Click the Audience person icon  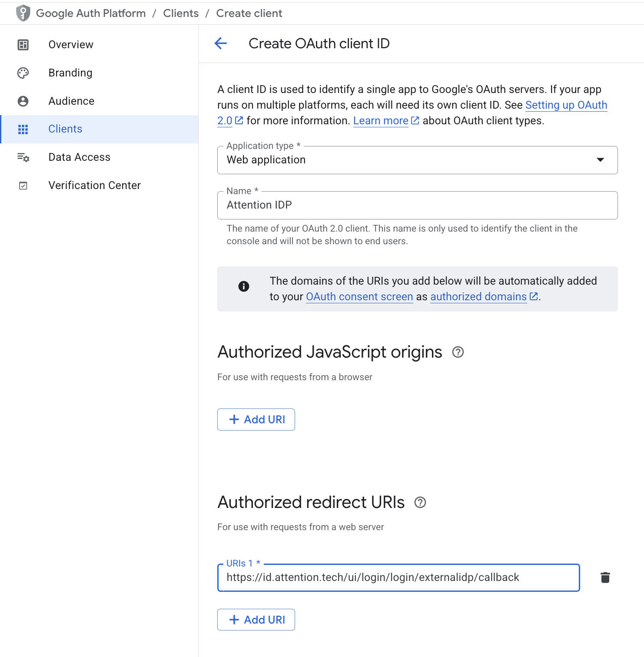click(x=23, y=101)
